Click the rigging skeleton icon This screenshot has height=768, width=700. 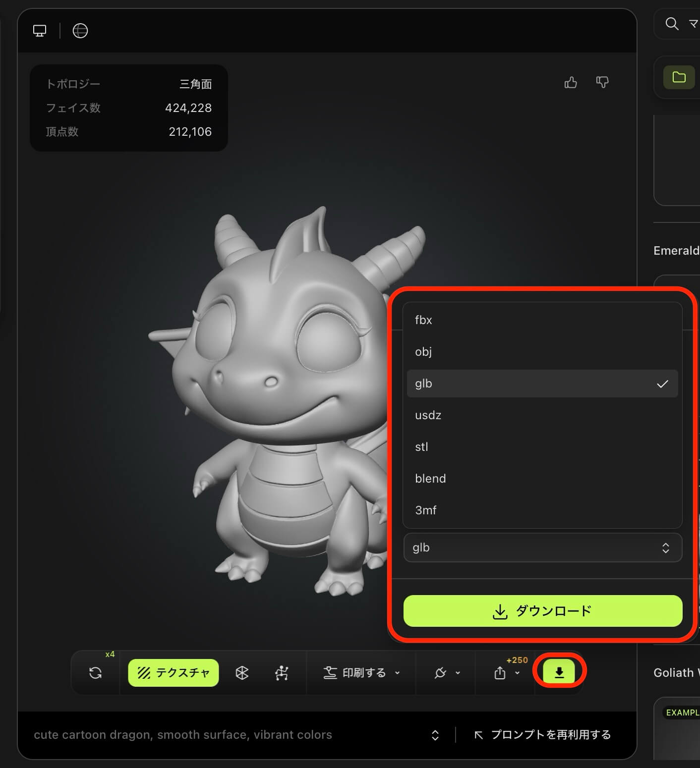point(282,672)
